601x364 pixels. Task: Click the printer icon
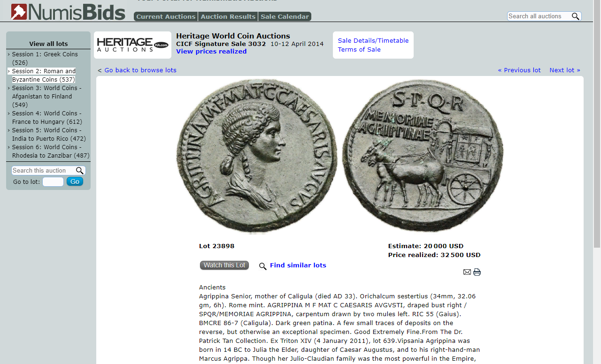coord(477,272)
